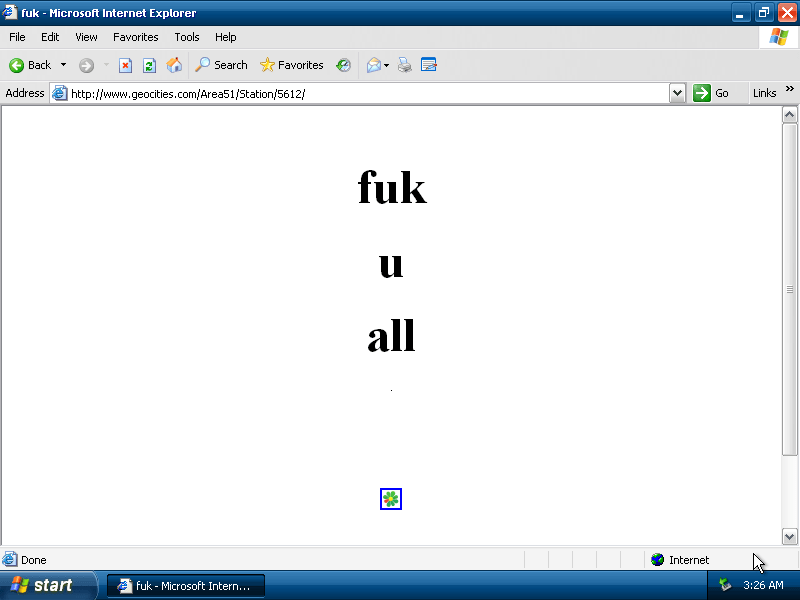Click the Mail envelope icon

point(373,65)
